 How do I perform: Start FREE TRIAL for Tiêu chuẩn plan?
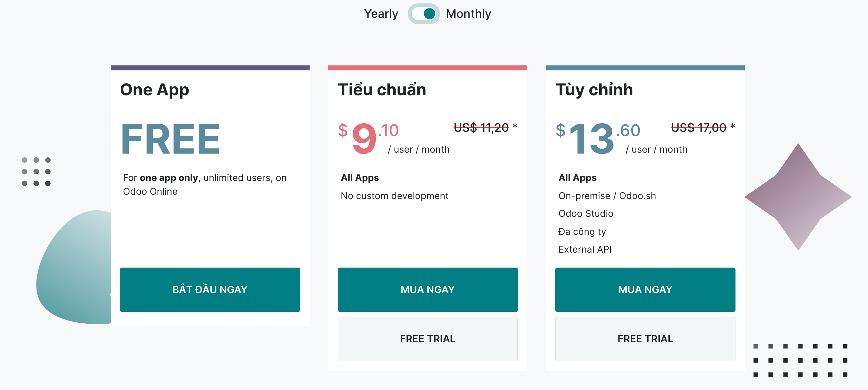(x=427, y=339)
